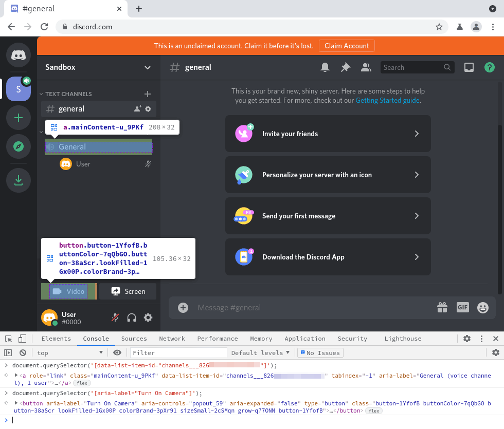This screenshot has width=504, height=429.
Task: Collapse the TEXT CHANNELS category
Action: [66, 94]
